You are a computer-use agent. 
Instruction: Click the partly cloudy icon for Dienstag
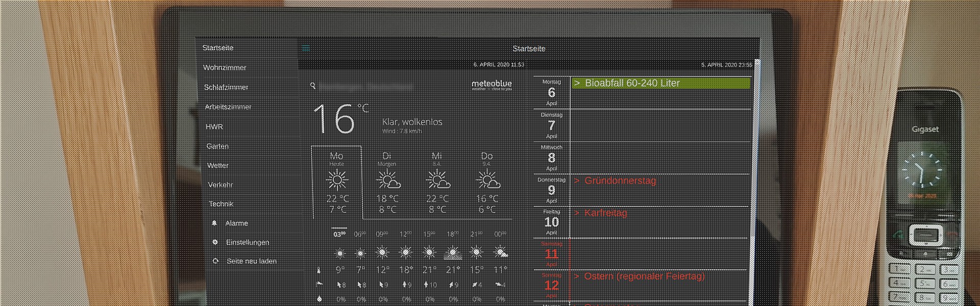point(387,181)
